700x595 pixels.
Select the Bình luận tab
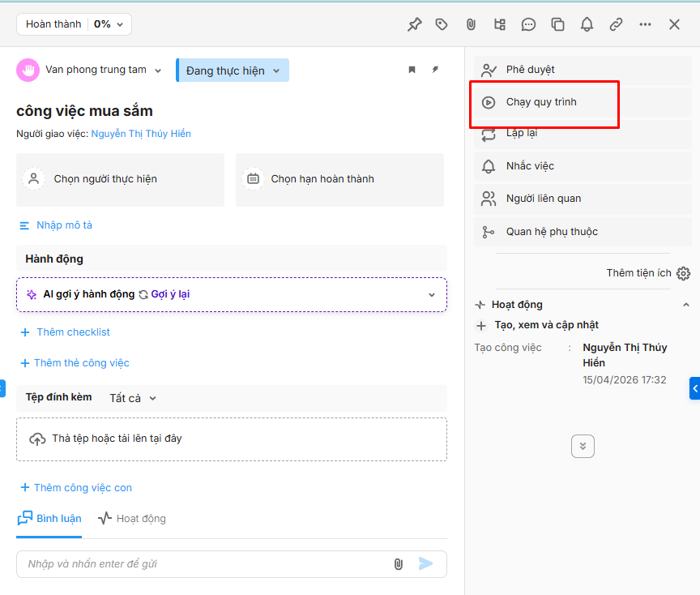tap(49, 519)
